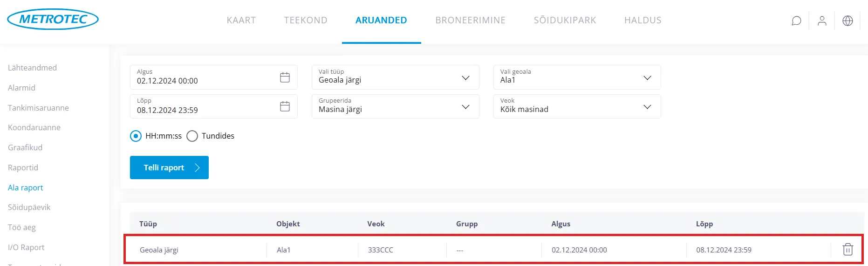The width and height of the screenshot is (868, 266).
Task: Open Tankimisaruanne in the sidebar
Action: tap(38, 108)
